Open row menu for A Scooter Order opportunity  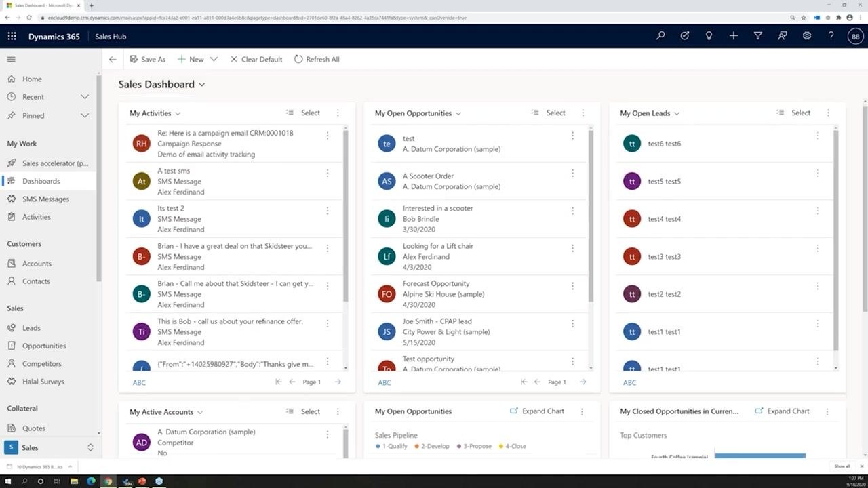tap(572, 174)
